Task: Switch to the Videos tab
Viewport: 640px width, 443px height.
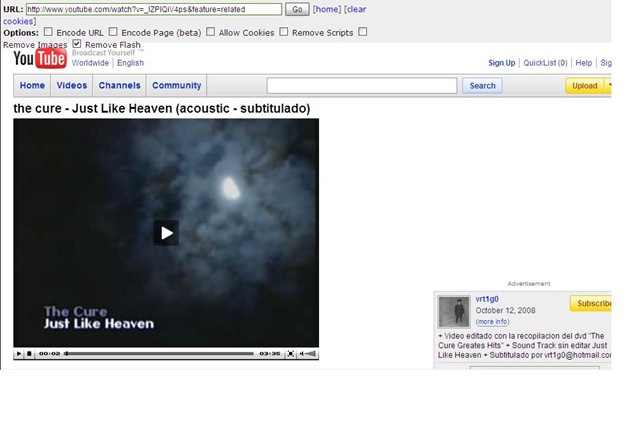Action: (72, 85)
